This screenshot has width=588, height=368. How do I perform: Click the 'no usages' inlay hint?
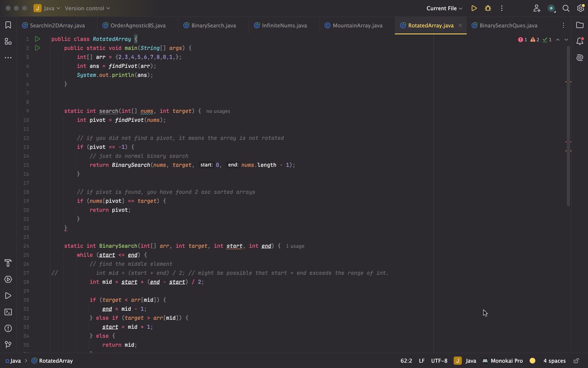[218, 111]
